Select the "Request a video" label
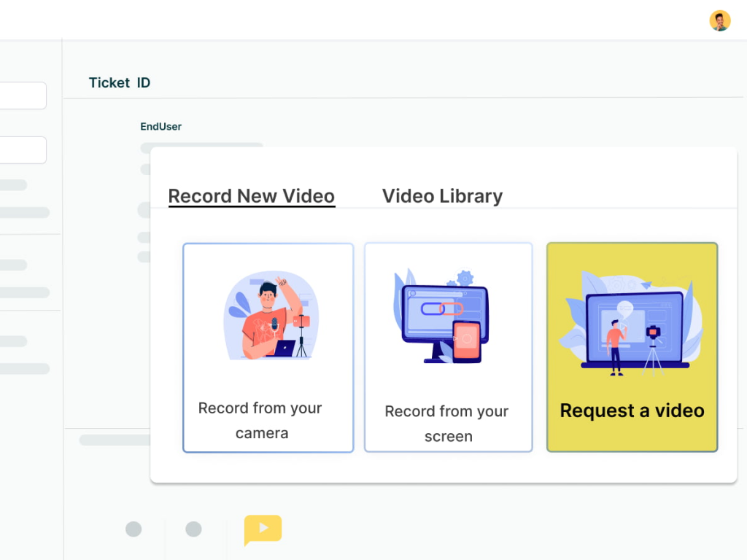The image size is (747, 560). coord(632,411)
